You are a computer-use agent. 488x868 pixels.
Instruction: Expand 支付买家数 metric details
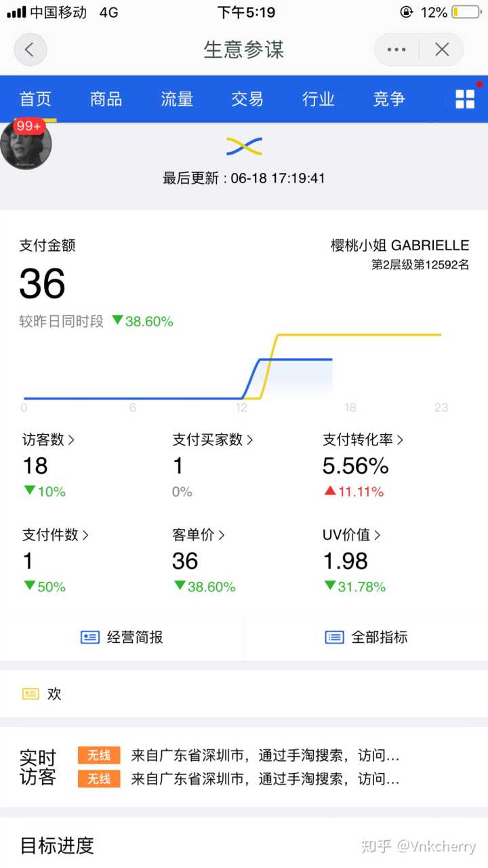pyautogui.click(x=212, y=440)
